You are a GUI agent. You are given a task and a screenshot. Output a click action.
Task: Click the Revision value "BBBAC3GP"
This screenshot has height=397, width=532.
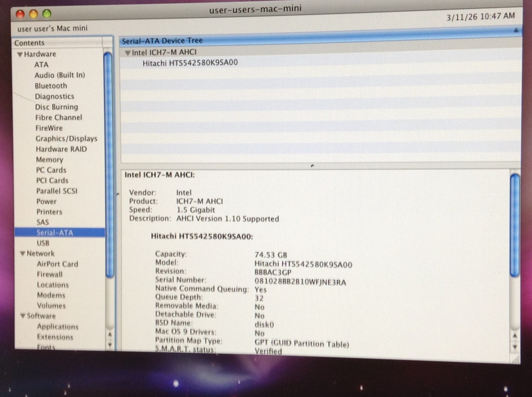273,272
